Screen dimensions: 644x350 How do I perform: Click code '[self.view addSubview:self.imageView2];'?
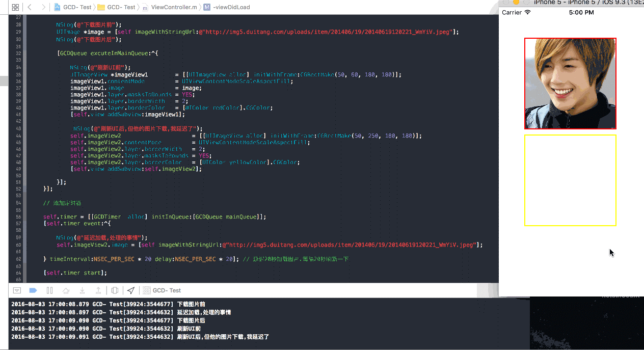(x=136, y=169)
